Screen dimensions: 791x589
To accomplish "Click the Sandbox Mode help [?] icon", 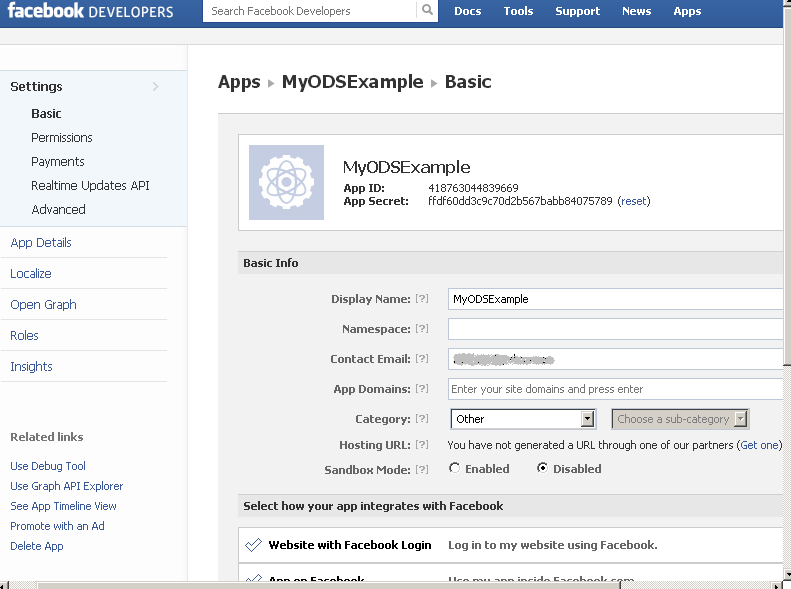I will click(x=422, y=469).
